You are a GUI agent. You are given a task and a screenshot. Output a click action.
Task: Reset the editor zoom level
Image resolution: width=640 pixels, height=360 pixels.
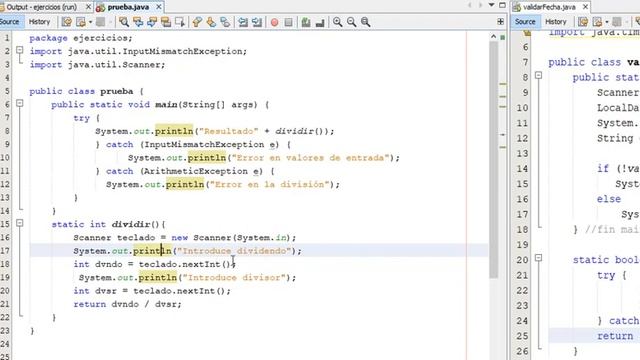point(365,22)
